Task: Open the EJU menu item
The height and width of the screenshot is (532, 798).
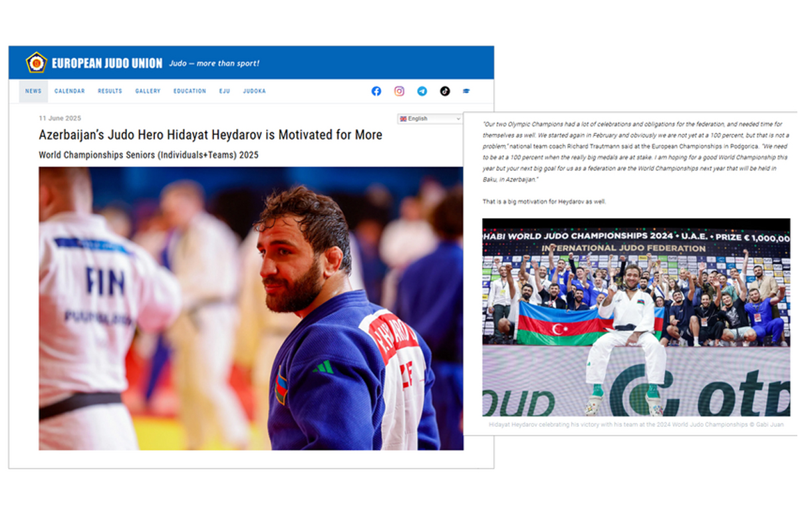Action: pyautogui.click(x=225, y=91)
